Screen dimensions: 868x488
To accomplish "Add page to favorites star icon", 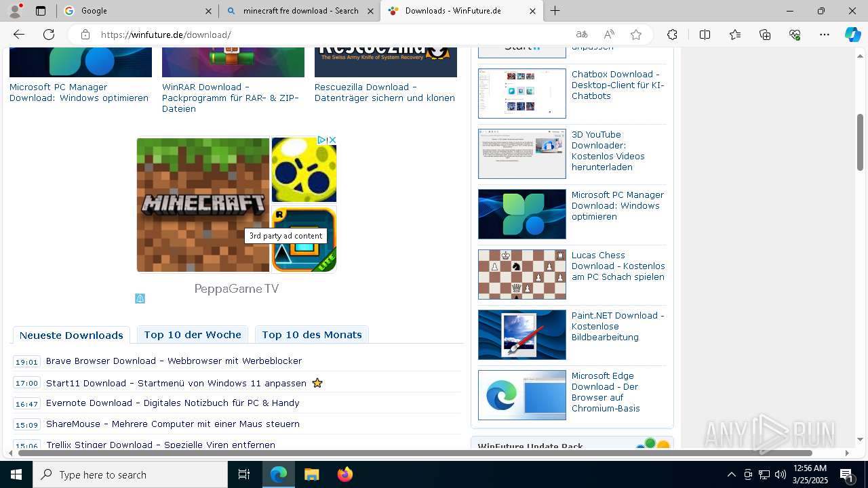I will click(x=636, y=35).
